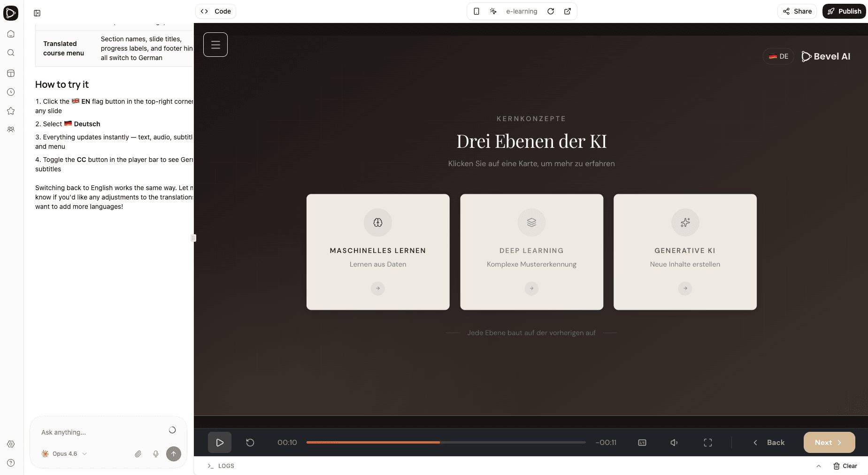Screen dimensions: 868x475
Task: Mute audio with the volume icon
Action: (x=674, y=442)
